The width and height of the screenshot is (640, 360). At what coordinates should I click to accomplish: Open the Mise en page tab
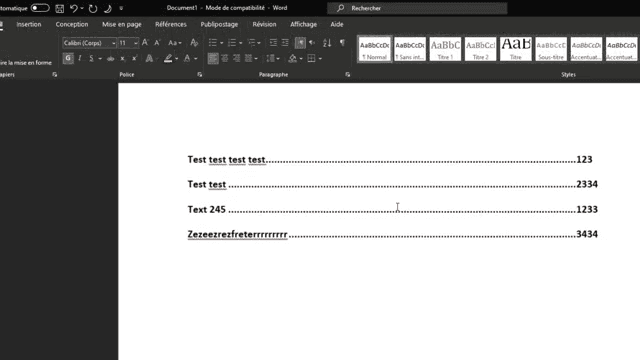[122, 24]
